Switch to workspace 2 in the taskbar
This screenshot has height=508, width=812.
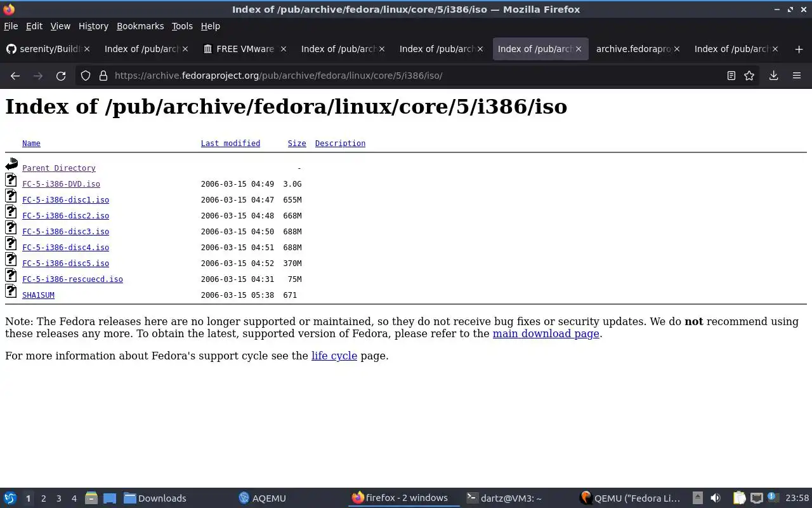43,498
